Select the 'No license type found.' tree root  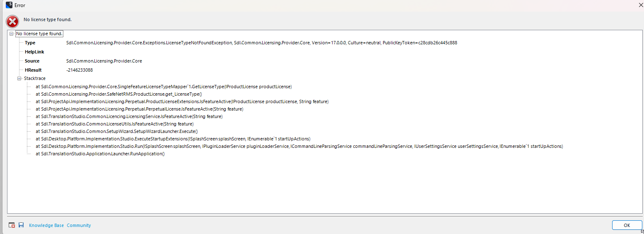click(x=39, y=34)
